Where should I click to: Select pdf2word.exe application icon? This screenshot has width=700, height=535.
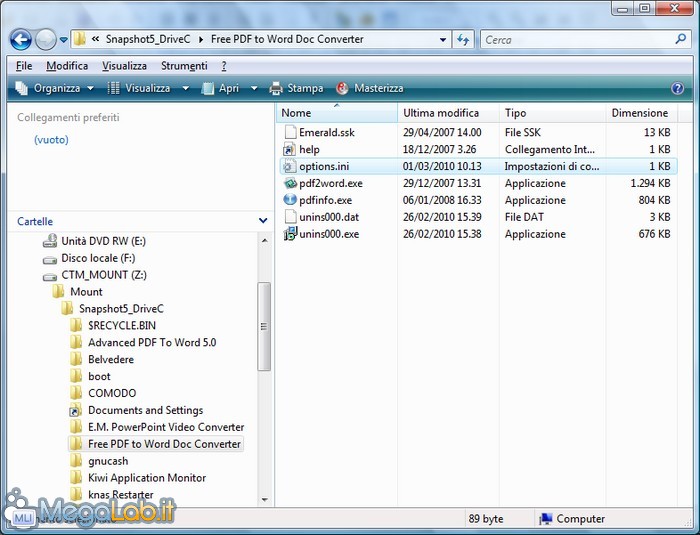(x=290, y=183)
